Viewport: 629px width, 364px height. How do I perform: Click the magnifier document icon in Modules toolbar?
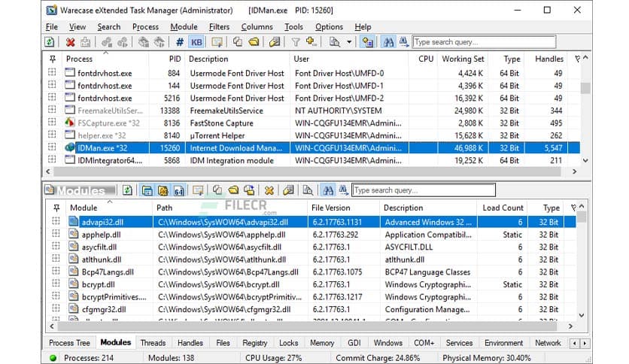click(308, 190)
